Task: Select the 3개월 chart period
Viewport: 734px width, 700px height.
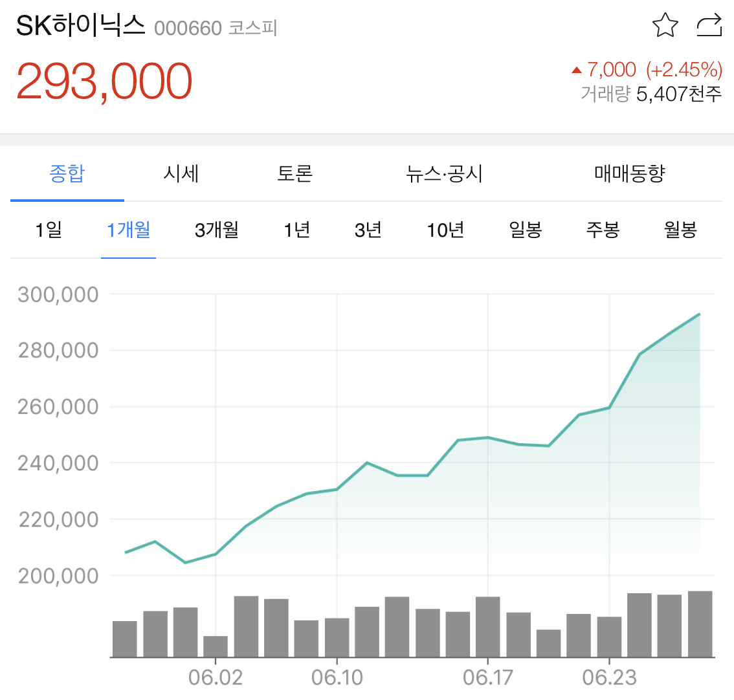Action: click(217, 230)
